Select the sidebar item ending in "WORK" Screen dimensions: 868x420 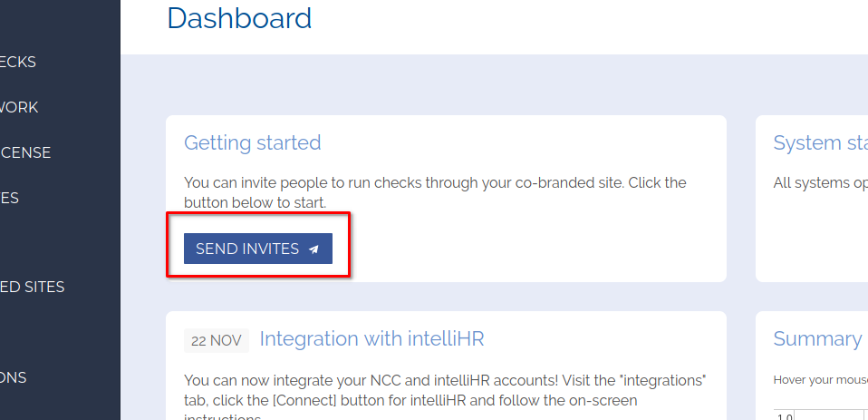click(19, 107)
